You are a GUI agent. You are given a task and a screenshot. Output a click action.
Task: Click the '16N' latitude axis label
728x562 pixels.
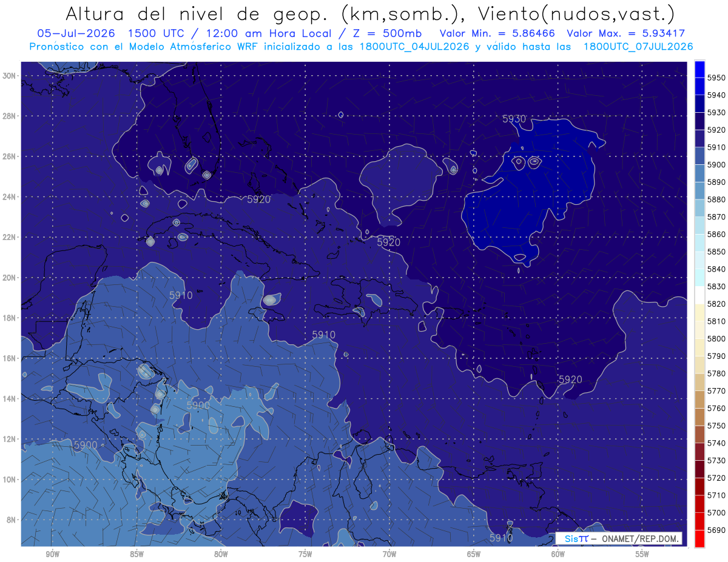pyautogui.click(x=9, y=358)
